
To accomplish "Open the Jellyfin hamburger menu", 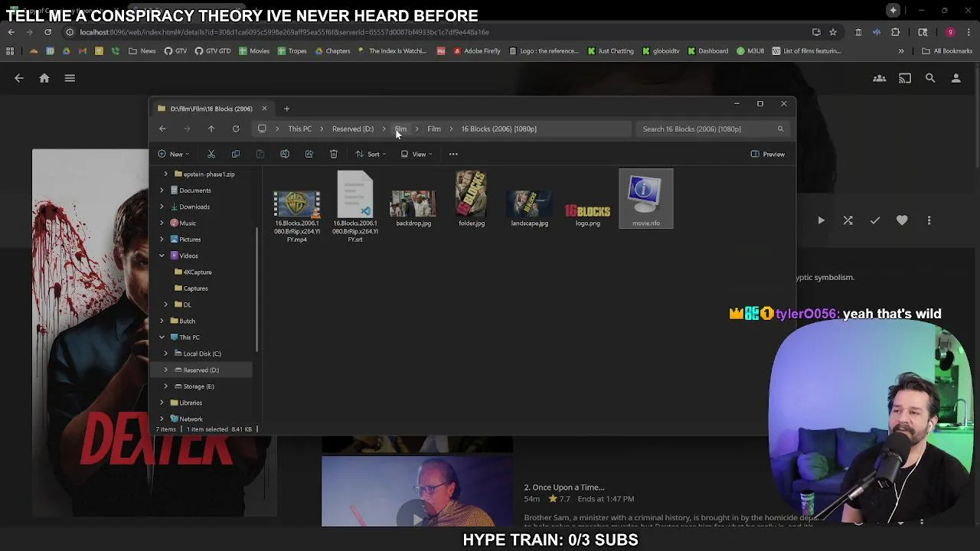I will click(70, 78).
